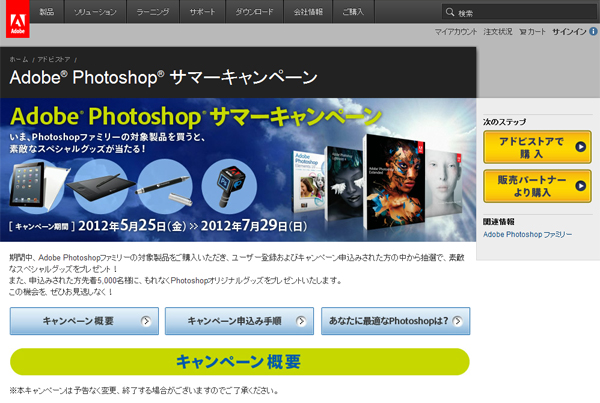Click the Photoshop Extended product box
The height and width of the screenshot is (403, 600).
[394, 183]
